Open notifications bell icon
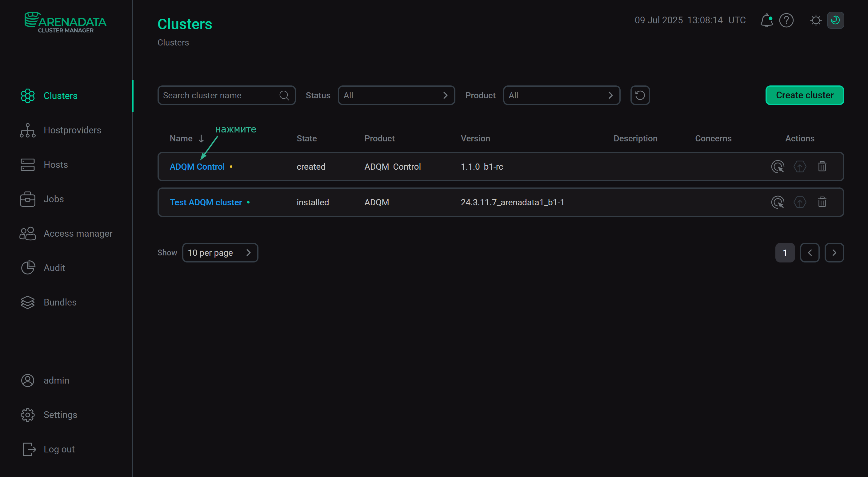The height and width of the screenshot is (477, 868). pyautogui.click(x=766, y=20)
